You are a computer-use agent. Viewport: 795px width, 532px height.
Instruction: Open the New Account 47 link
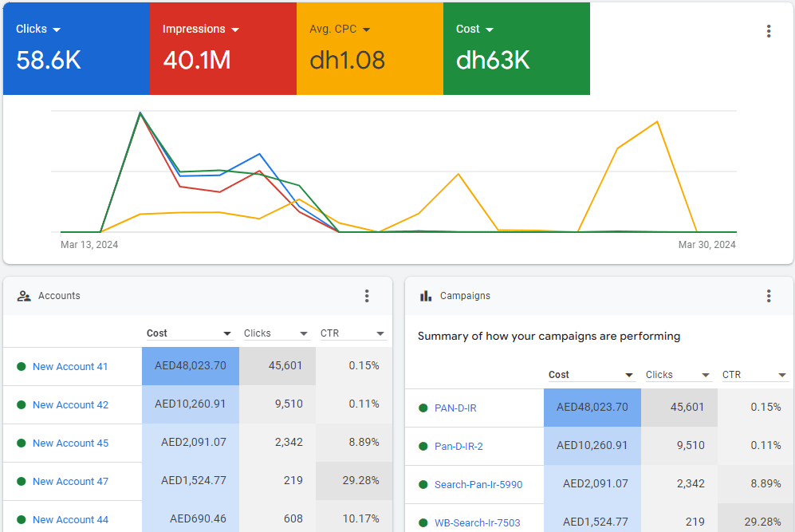[70, 482]
